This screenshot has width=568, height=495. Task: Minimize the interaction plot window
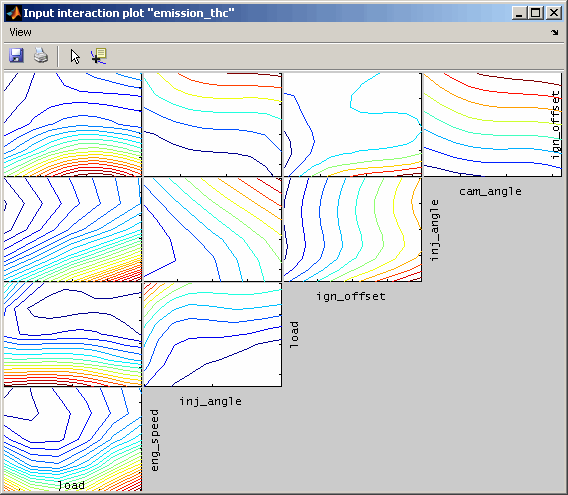(519, 13)
